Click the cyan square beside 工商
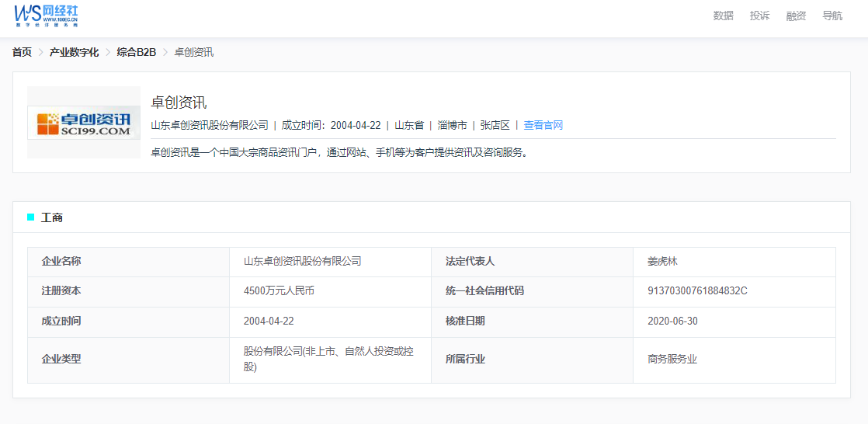The height and width of the screenshot is (424, 868). pos(31,217)
